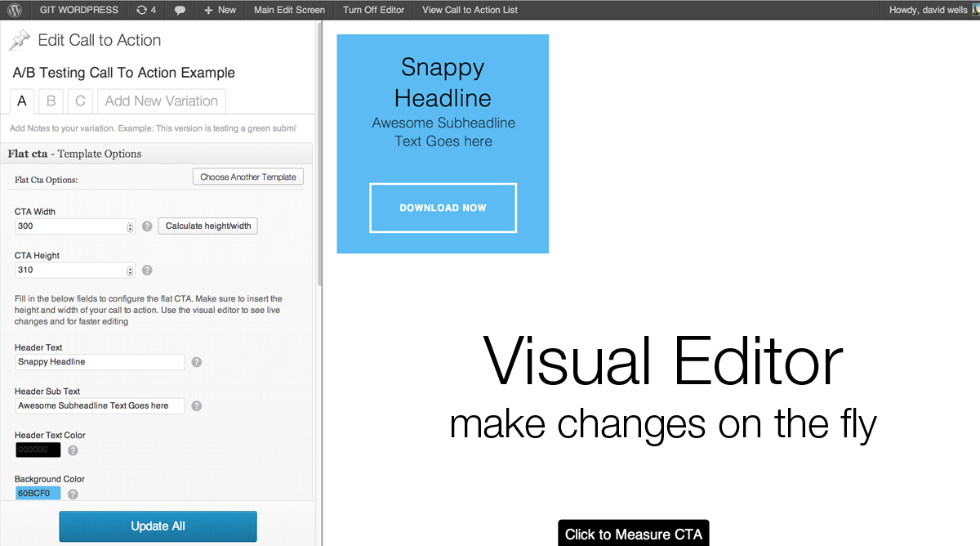Click the CTA Width stepper arrows
980x546 pixels.
tap(130, 226)
